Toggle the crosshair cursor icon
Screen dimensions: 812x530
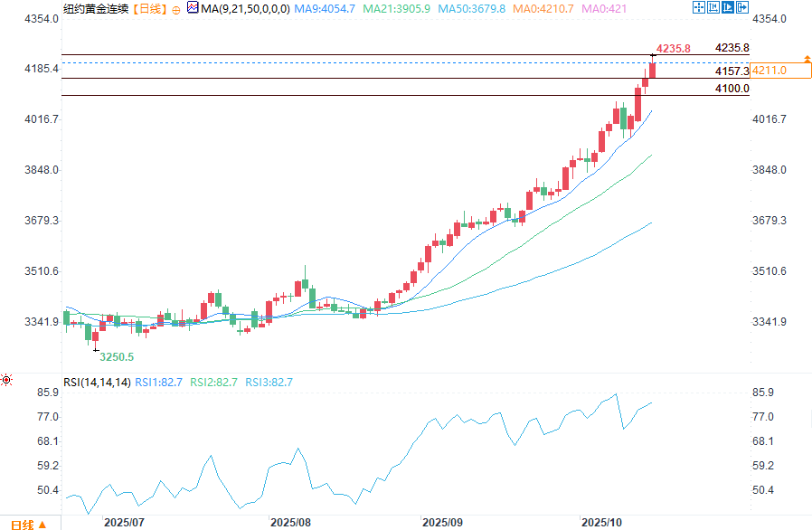point(699,7)
